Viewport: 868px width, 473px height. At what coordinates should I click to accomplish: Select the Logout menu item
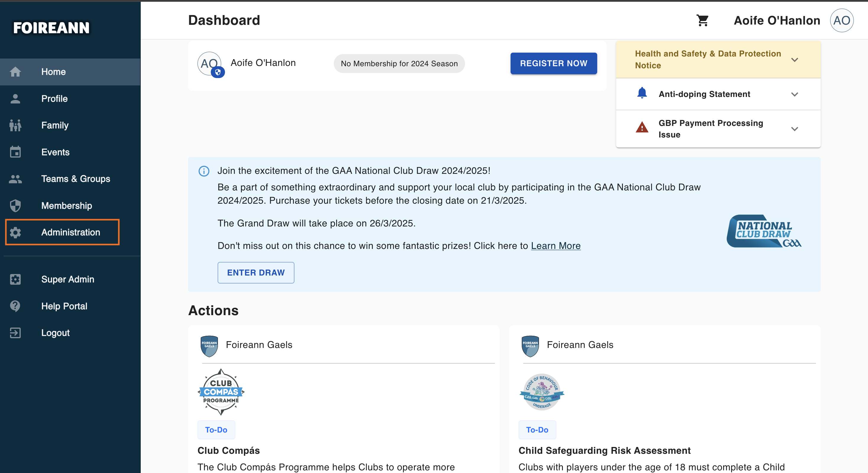(70, 333)
